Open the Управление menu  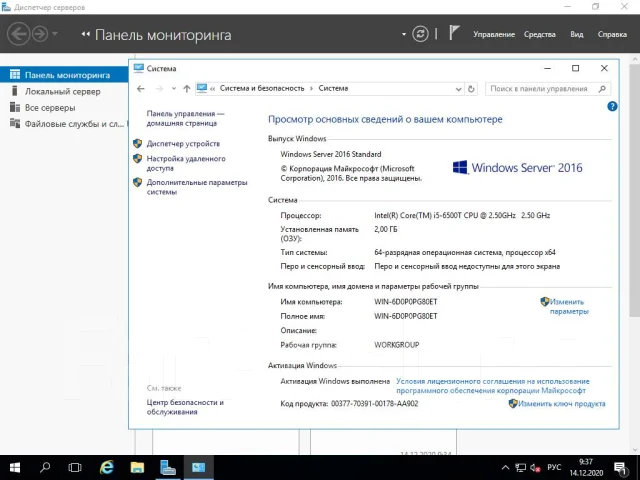(x=494, y=34)
